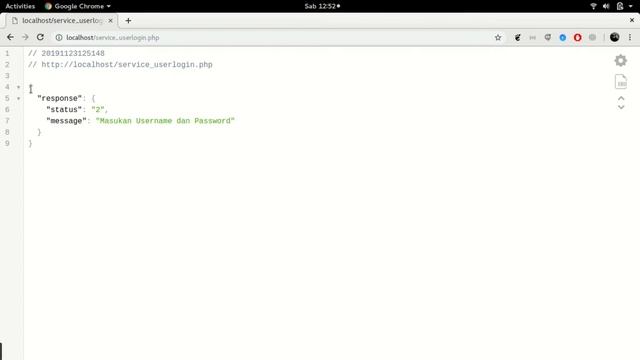Open the blue circle extension icon

(562, 38)
